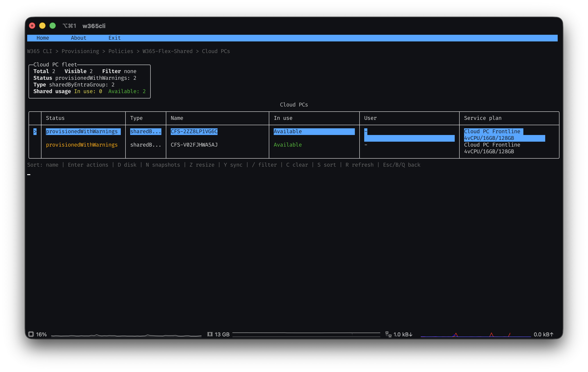Select the CFS-V02FJHWA5AJ name cell
This screenshot has height=372, width=588.
pyautogui.click(x=194, y=145)
